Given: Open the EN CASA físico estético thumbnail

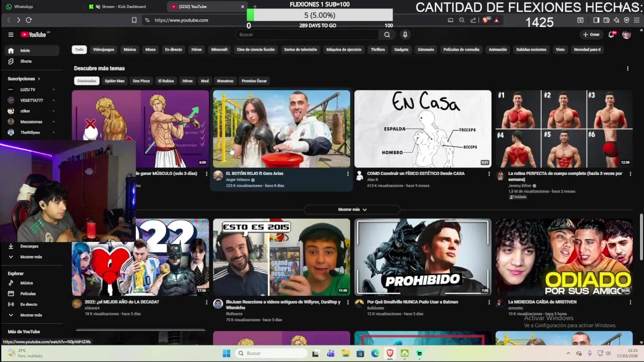Looking at the screenshot, I should tap(423, 129).
